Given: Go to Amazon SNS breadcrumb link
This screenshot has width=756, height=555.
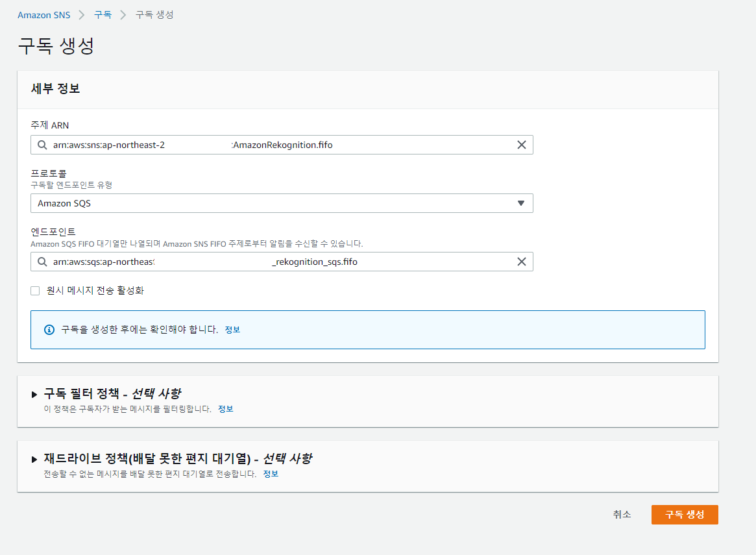Looking at the screenshot, I should point(44,15).
